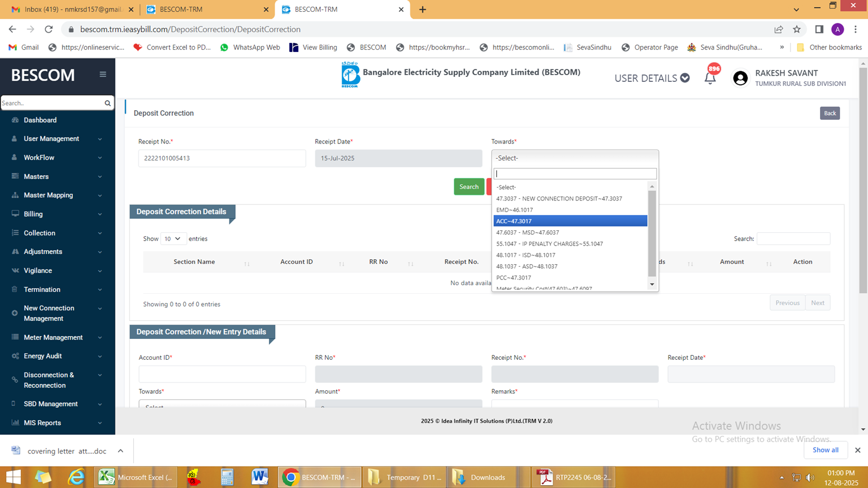This screenshot has height=488, width=868.
Task: Click the Receipt No. input field
Action: coord(222,158)
